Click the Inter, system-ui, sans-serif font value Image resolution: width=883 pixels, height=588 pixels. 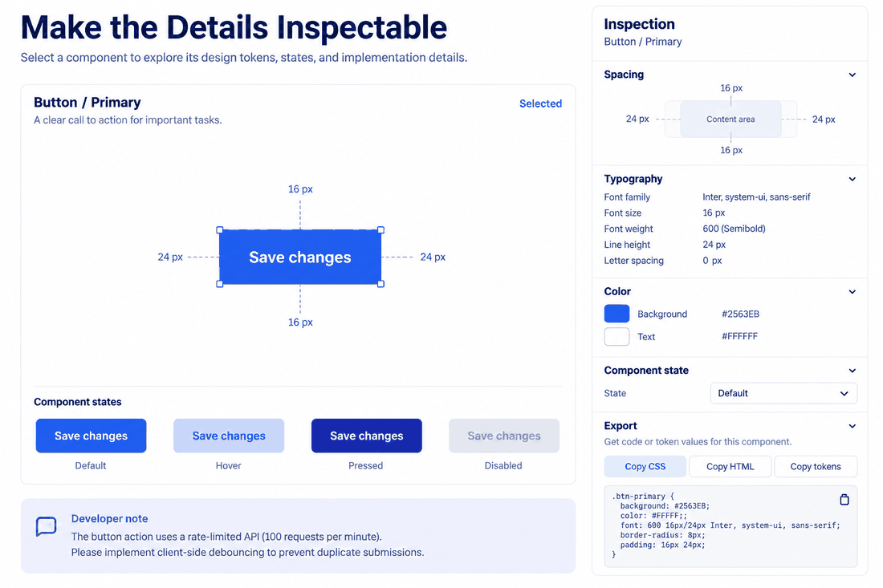click(x=756, y=197)
